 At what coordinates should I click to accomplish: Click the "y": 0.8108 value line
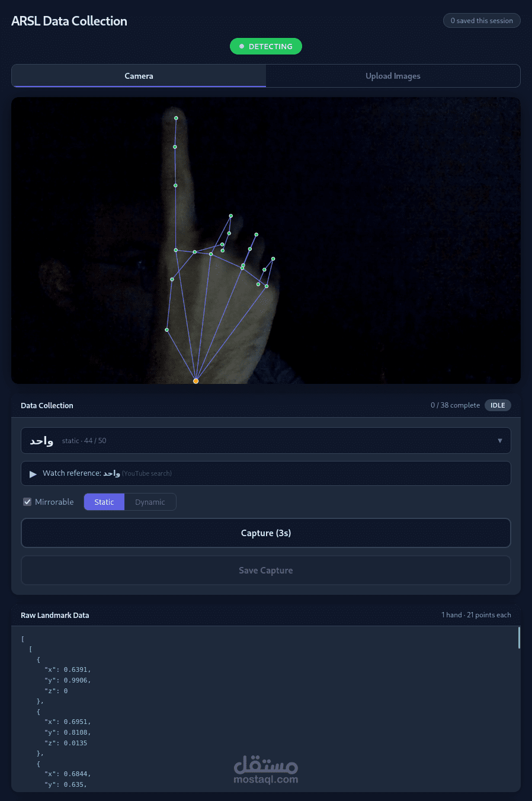(68, 732)
